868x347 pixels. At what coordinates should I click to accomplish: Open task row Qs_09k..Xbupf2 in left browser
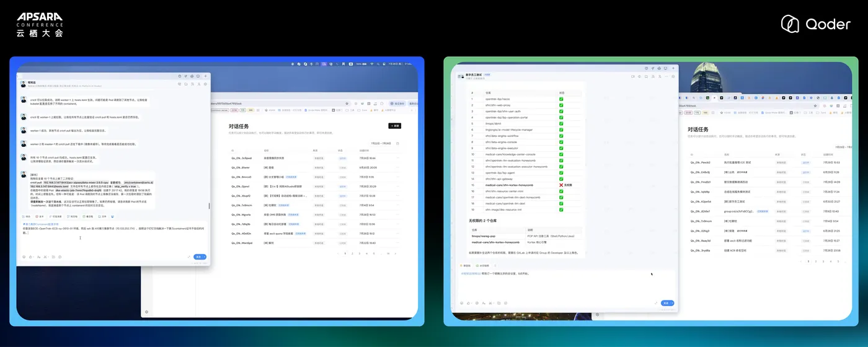[x=316, y=196]
